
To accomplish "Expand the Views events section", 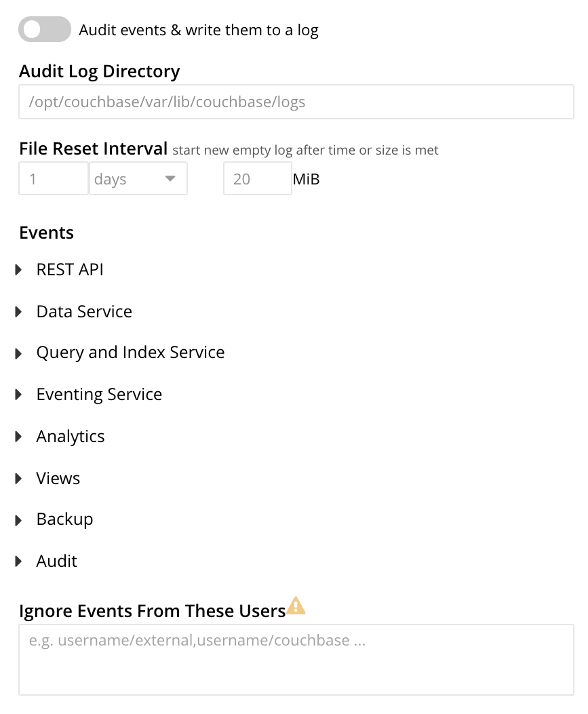I will [x=18, y=478].
